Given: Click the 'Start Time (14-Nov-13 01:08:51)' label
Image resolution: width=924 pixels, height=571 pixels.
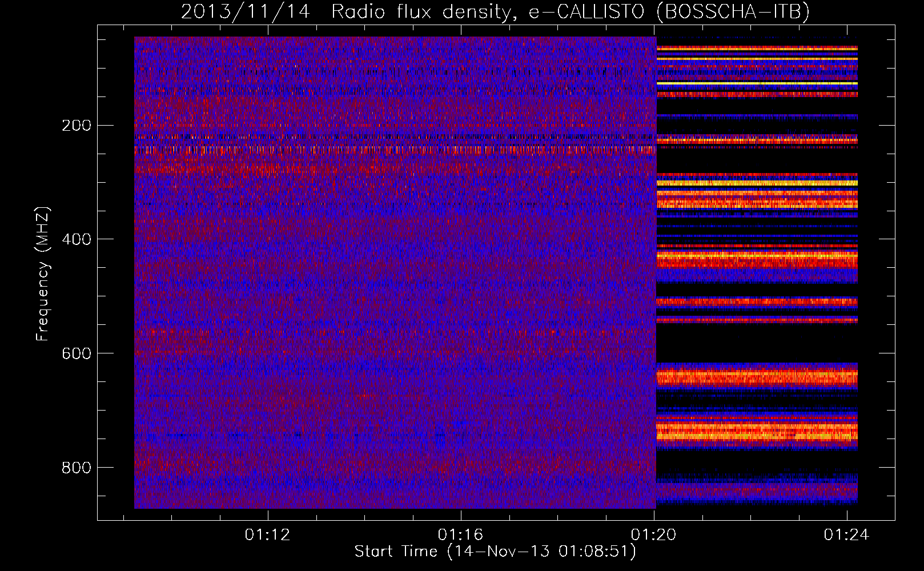Looking at the screenshot, I should coord(495,551).
